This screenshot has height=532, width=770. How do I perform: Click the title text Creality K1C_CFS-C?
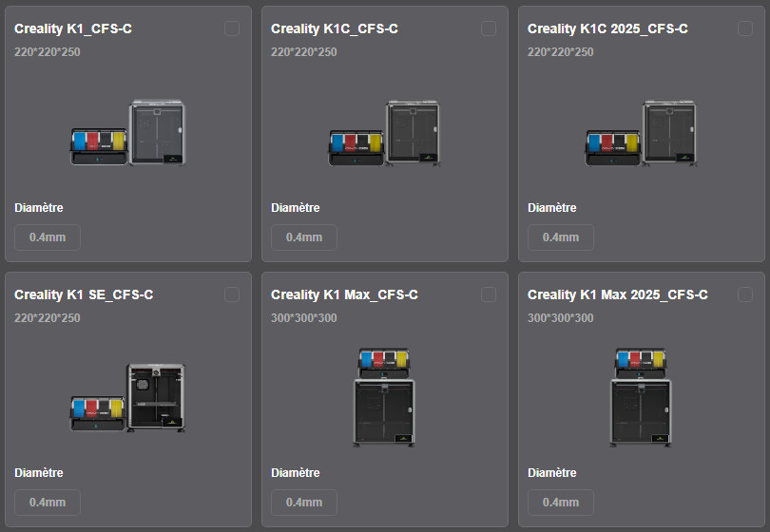pos(335,28)
